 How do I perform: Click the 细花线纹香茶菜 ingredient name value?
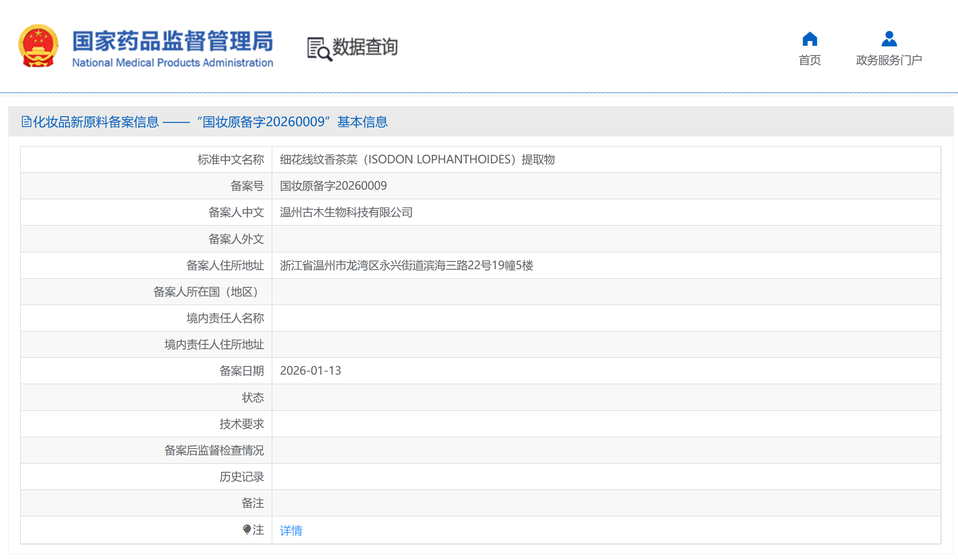[x=417, y=159]
